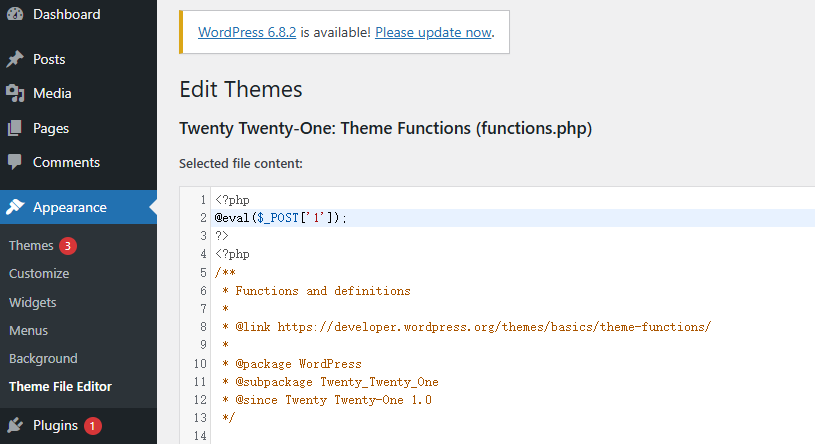The image size is (815, 444).
Task: Click the /** comment opener on line 5
Action: click(225, 272)
